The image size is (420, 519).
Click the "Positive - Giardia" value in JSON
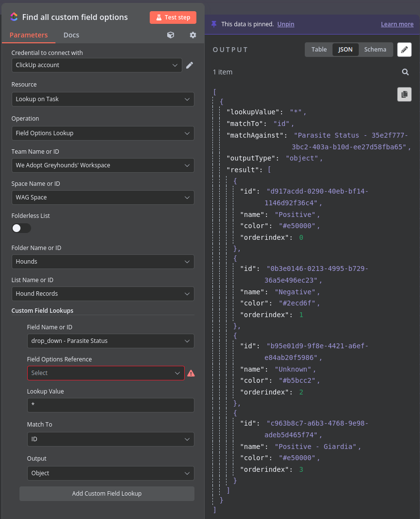click(315, 447)
